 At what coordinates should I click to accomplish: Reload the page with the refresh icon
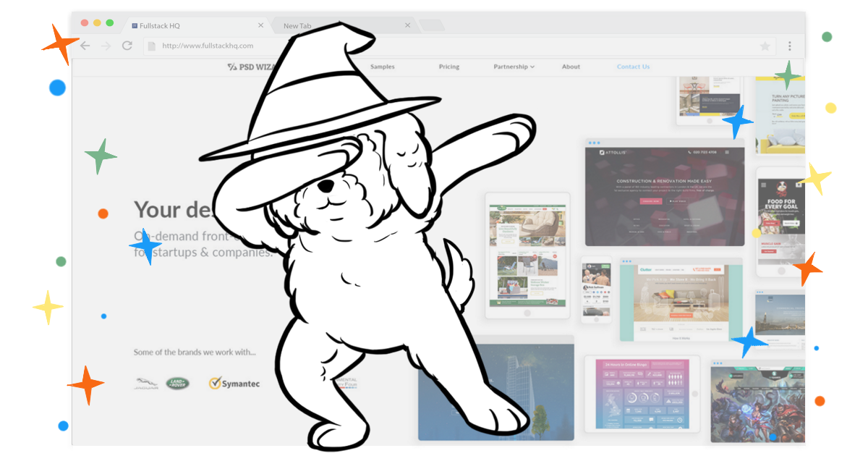coord(128,45)
